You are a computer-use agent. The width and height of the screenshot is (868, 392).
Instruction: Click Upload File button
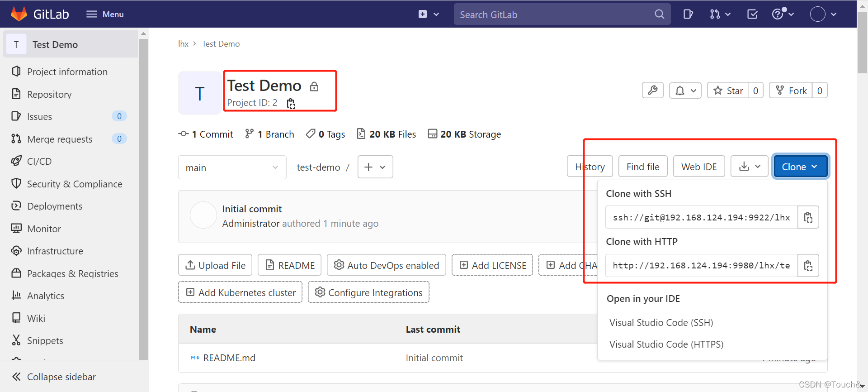[x=215, y=265]
